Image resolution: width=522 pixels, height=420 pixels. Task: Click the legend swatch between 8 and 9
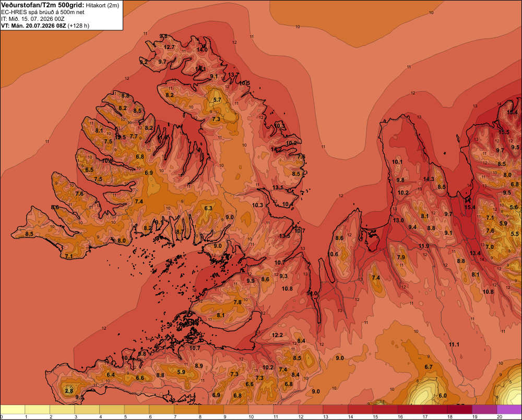211,410
